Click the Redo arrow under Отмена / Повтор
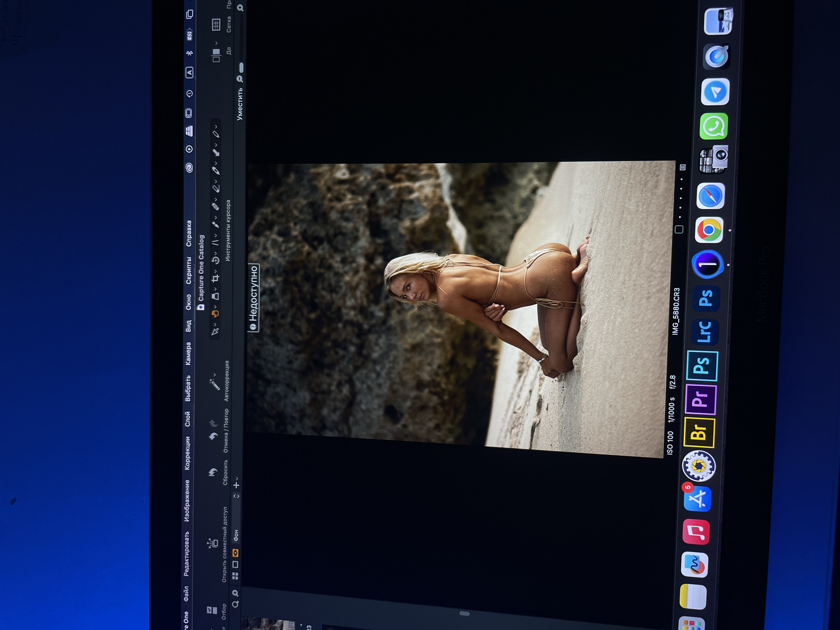 click(x=213, y=423)
